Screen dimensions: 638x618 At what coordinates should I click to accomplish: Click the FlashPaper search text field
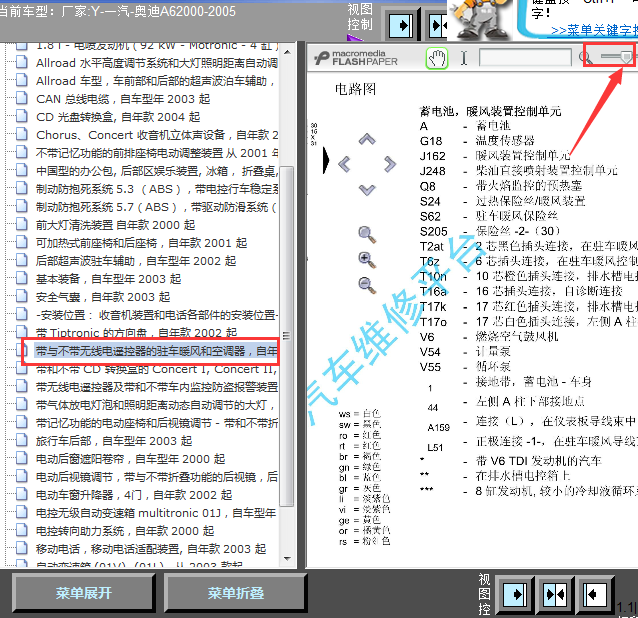tap(525, 58)
